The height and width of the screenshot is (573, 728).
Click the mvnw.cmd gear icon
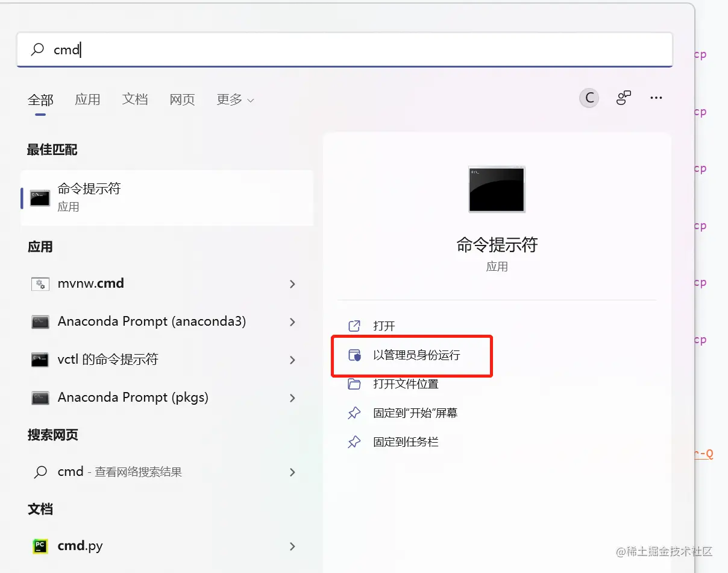(40, 283)
